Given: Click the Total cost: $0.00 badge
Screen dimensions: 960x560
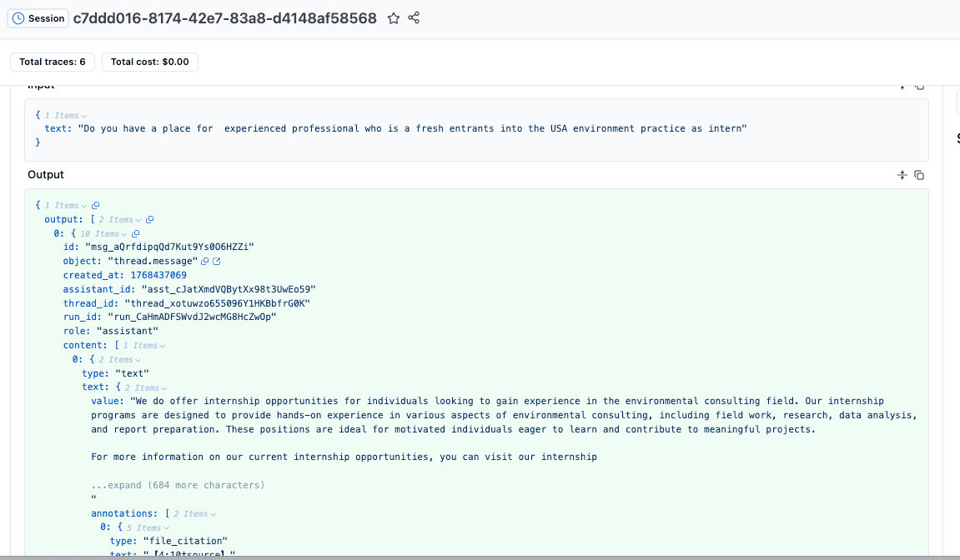Looking at the screenshot, I should click(x=150, y=62).
